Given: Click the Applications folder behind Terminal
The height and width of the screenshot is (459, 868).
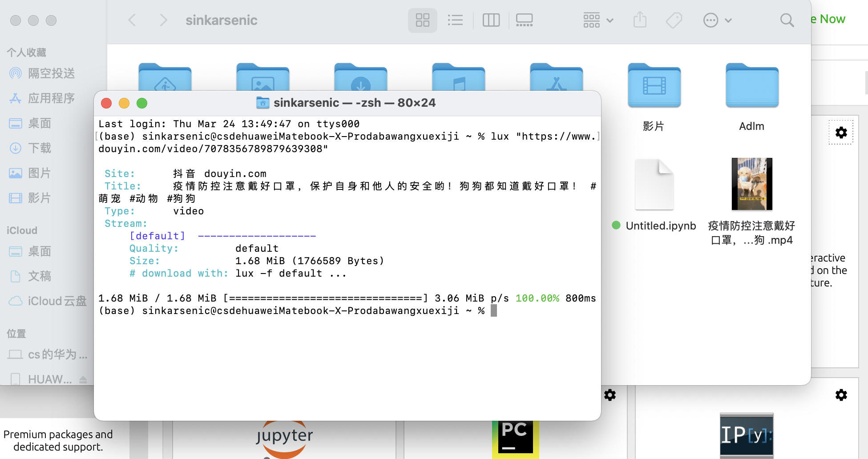Looking at the screenshot, I should (x=557, y=77).
